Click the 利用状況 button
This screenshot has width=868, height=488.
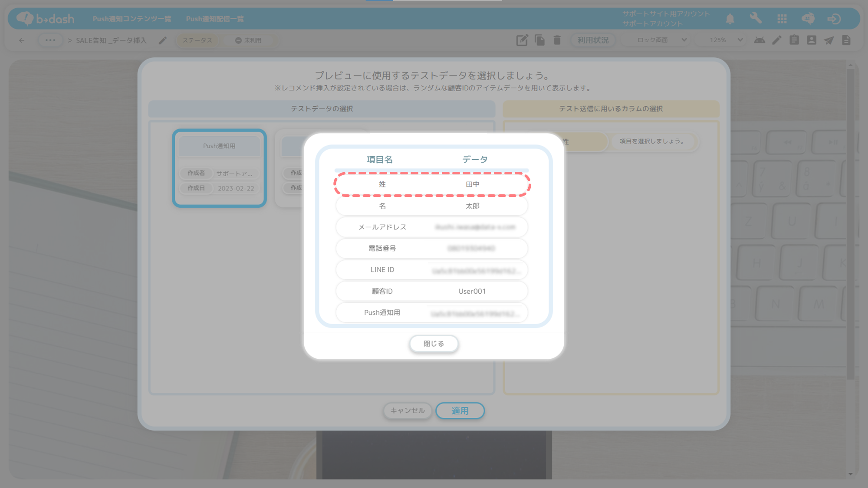593,40
